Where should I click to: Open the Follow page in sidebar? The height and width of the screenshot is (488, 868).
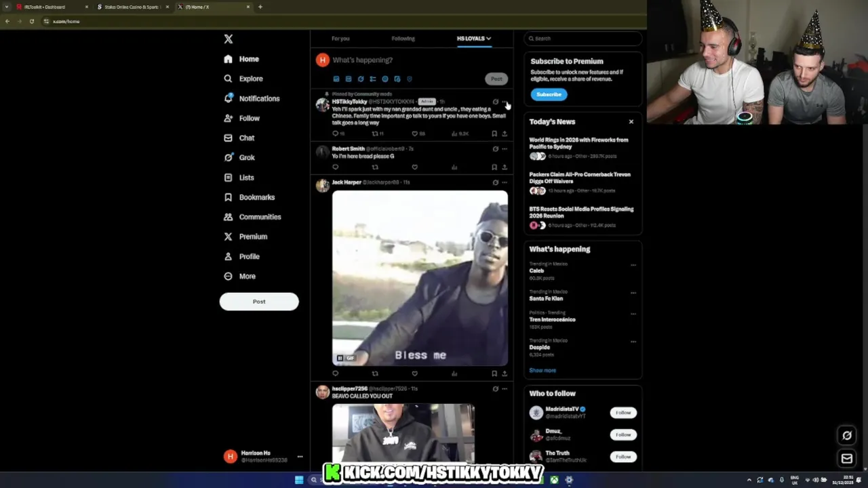241,118
